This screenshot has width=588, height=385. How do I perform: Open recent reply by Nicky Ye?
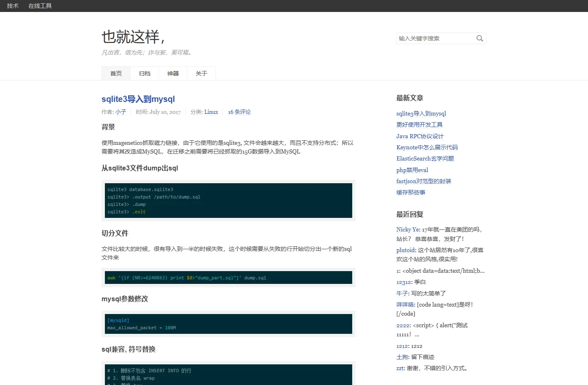click(408, 229)
